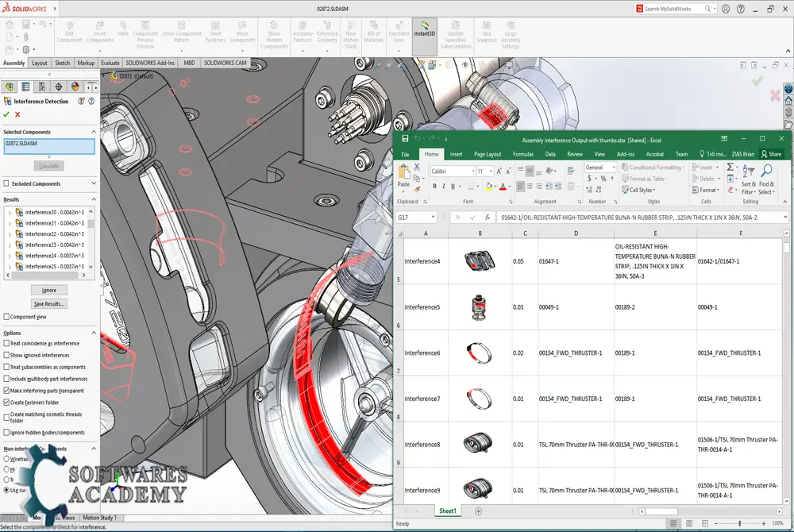
Task: Click the Percent Style icon
Action: click(x=603, y=178)
